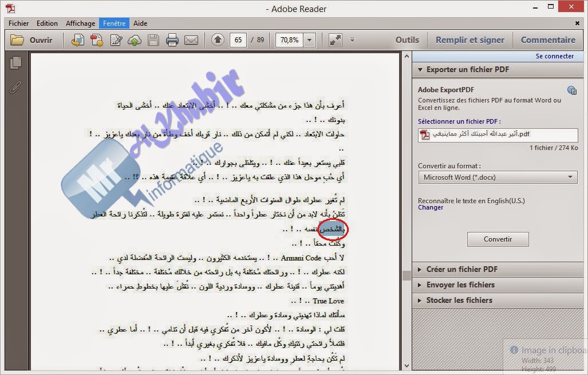Click the selected PDF file name field
588x375 pixels.
coord(498,135)
